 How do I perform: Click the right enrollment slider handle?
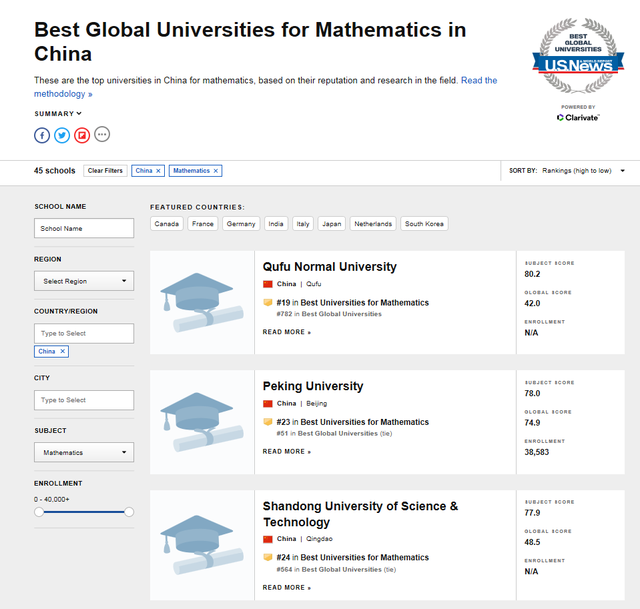coord(129,512)
